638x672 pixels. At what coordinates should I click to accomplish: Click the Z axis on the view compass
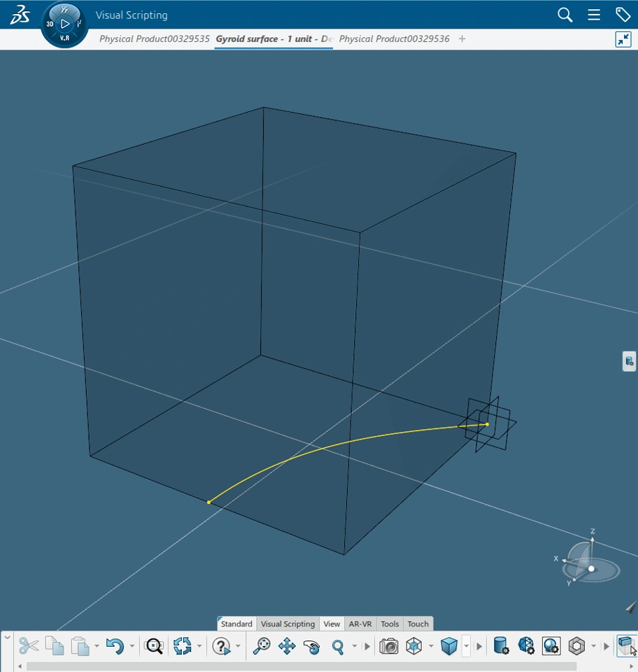click(593, 531)
